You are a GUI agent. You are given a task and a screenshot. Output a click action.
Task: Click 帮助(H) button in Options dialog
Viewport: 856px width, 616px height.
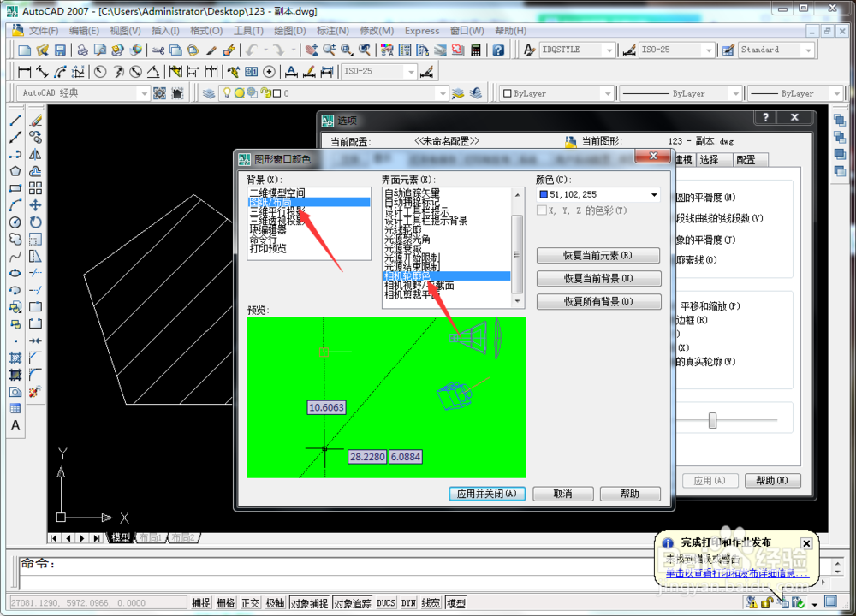pyautogui.click(x=772, y=481)
